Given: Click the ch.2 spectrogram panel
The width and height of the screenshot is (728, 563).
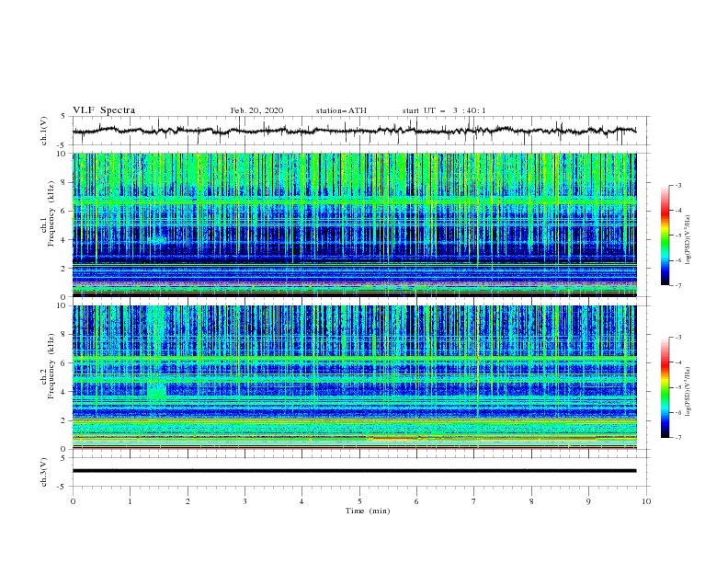Looking at the screenshot, I should pyautogui.click(x=354, y=377).
